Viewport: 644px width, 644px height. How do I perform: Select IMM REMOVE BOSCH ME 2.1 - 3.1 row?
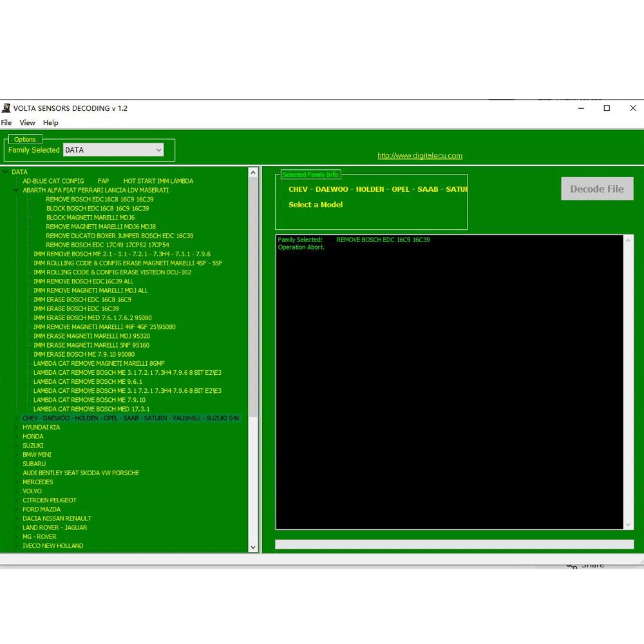click(x=122, y=254)
